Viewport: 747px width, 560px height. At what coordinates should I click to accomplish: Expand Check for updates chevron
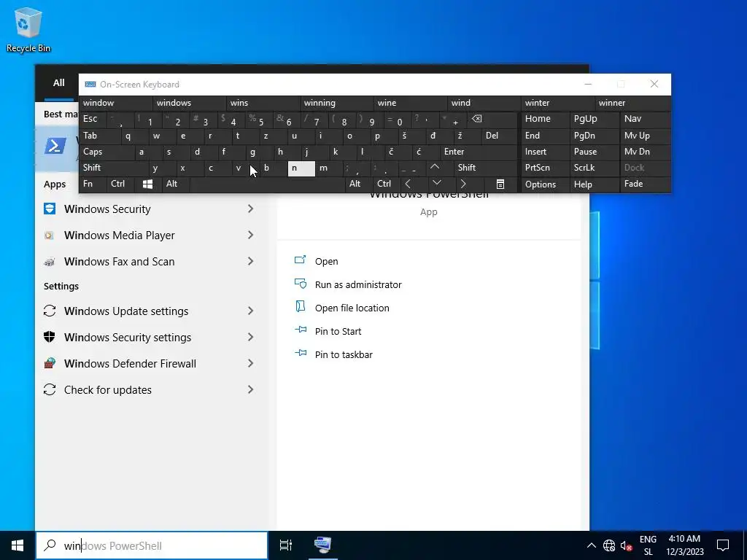pyautogui.click(x=251, y=389)
